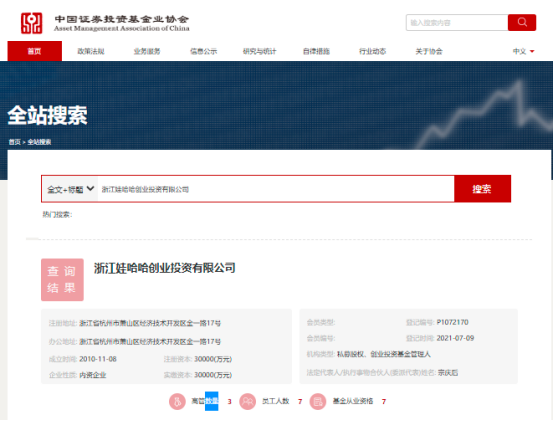Image resolution: width=554 pixels, height=421 pixels.
Task: Click the founding date 2010-11-08
Action: (x=98, y=359)
